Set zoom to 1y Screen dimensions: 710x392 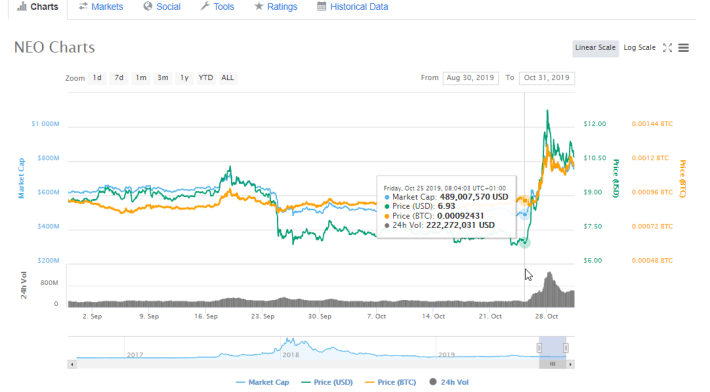pos(184,78)
